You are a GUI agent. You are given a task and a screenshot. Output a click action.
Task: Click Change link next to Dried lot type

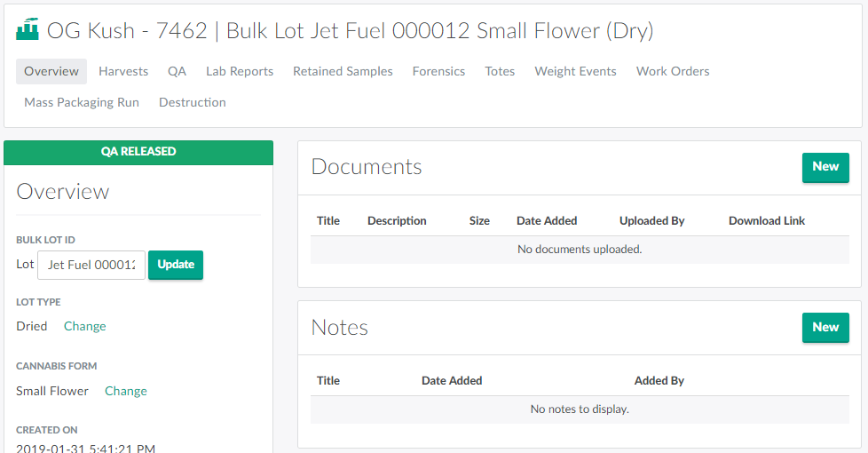[x=84, y=326]
